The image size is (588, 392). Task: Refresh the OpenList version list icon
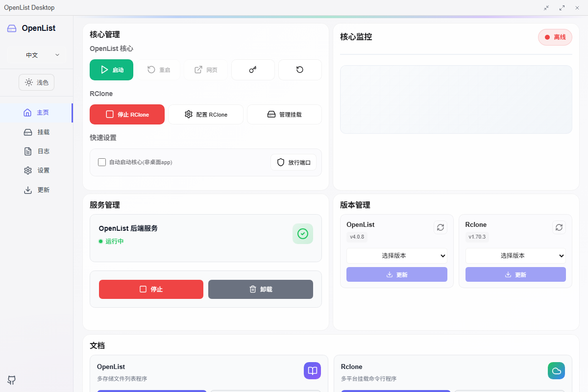(440, 227)
